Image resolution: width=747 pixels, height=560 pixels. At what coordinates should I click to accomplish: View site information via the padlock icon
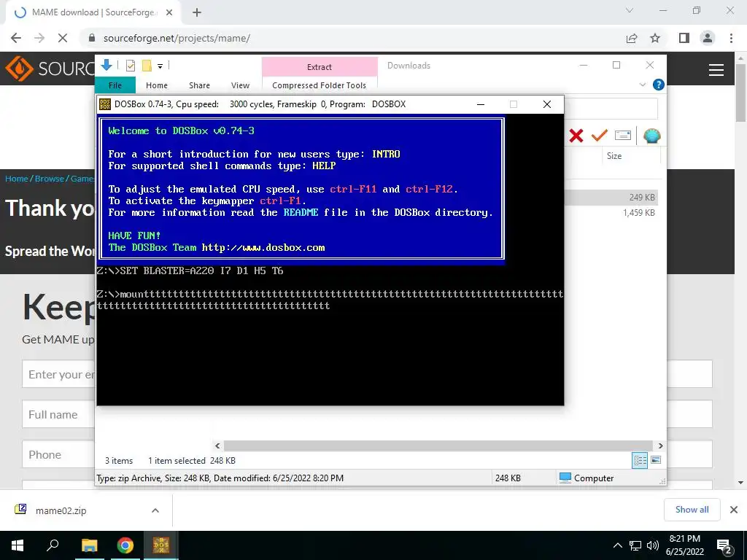pos(92,38)
